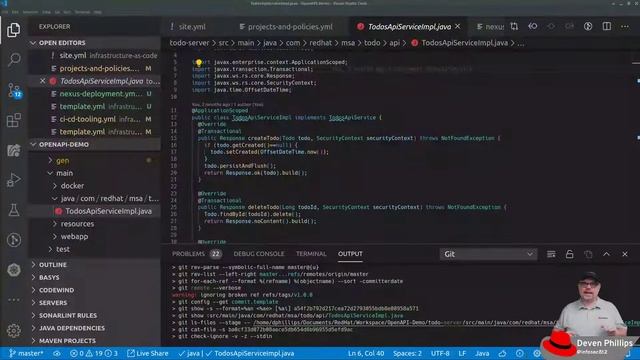
Task: Maximize the panel with the up chevron
Action: 607,254
